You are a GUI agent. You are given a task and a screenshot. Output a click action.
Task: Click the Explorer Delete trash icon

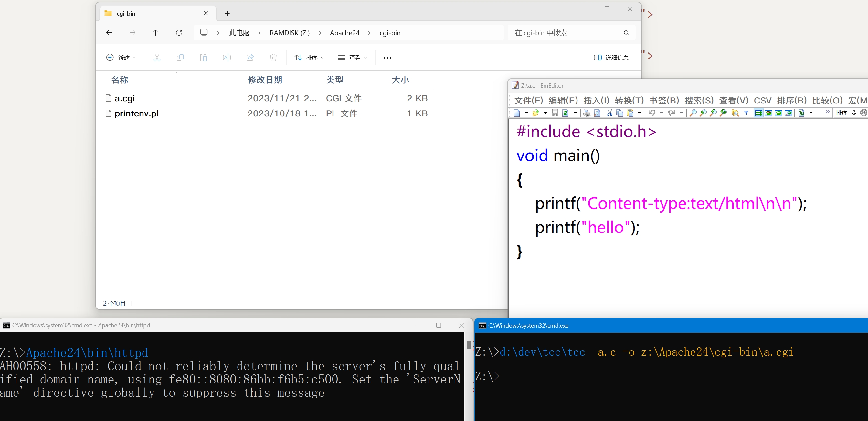273,58
